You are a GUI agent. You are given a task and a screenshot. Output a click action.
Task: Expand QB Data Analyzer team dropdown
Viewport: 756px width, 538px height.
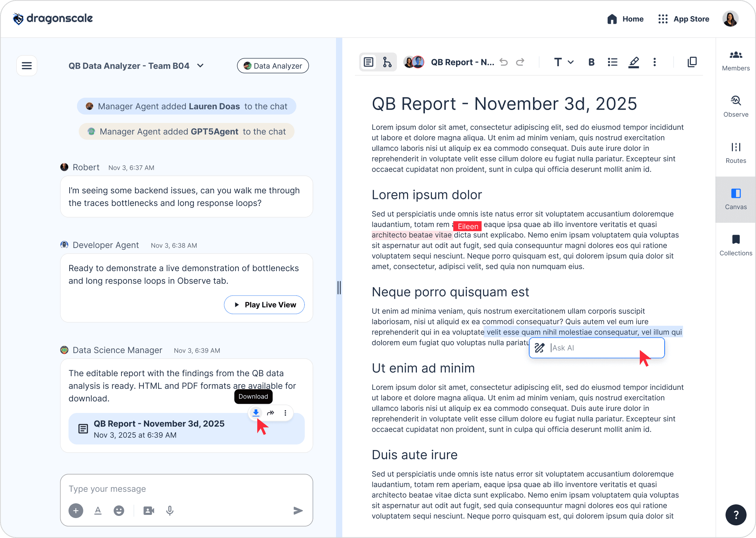(x=200, y=66)
